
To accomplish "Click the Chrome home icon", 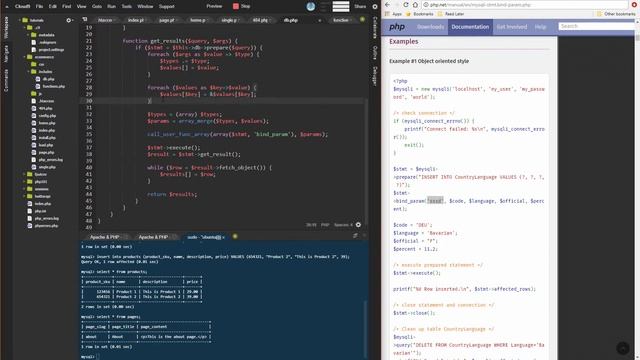I will 415,4.
